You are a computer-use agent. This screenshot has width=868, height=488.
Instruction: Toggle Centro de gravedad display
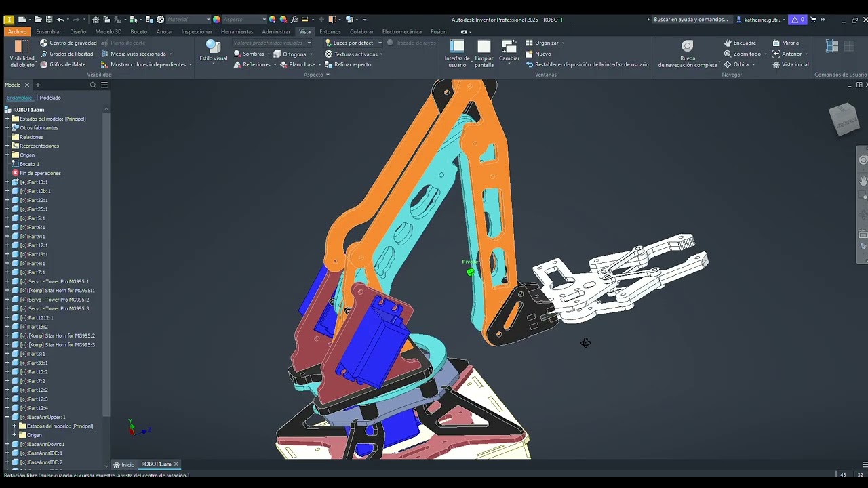[68, 43]
